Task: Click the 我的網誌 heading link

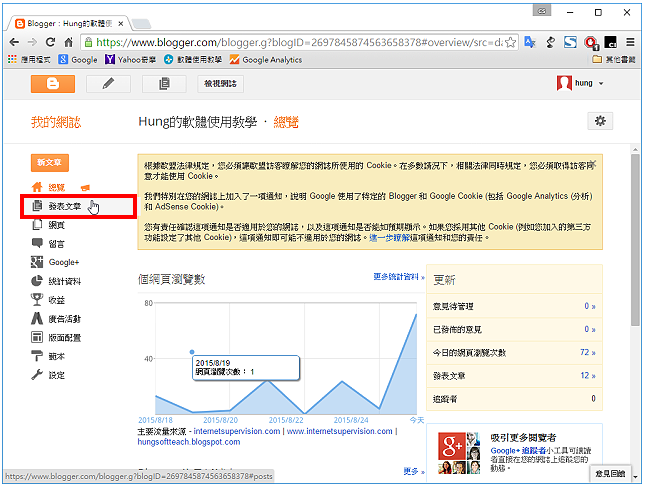Action: pos(56,122)
